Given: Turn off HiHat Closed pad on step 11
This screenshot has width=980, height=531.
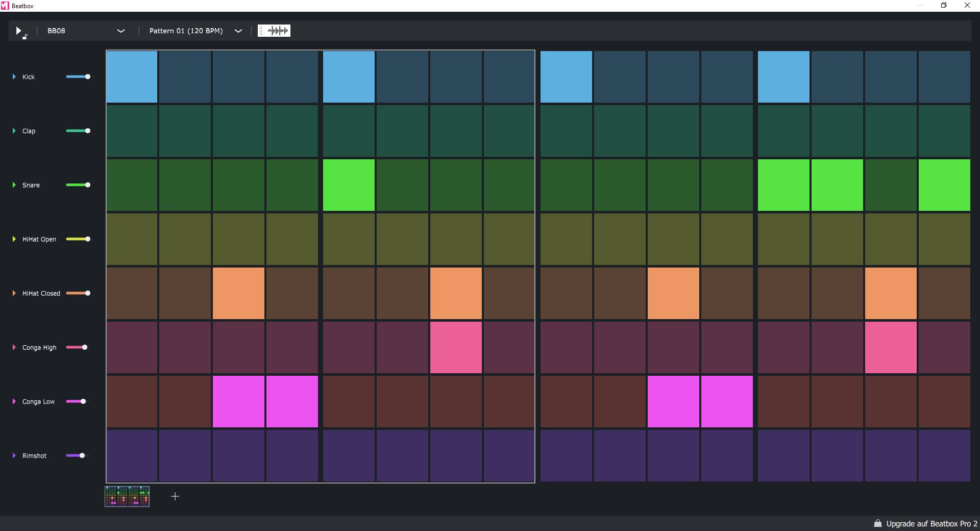Looking at the screenshot, I should 673,293.
